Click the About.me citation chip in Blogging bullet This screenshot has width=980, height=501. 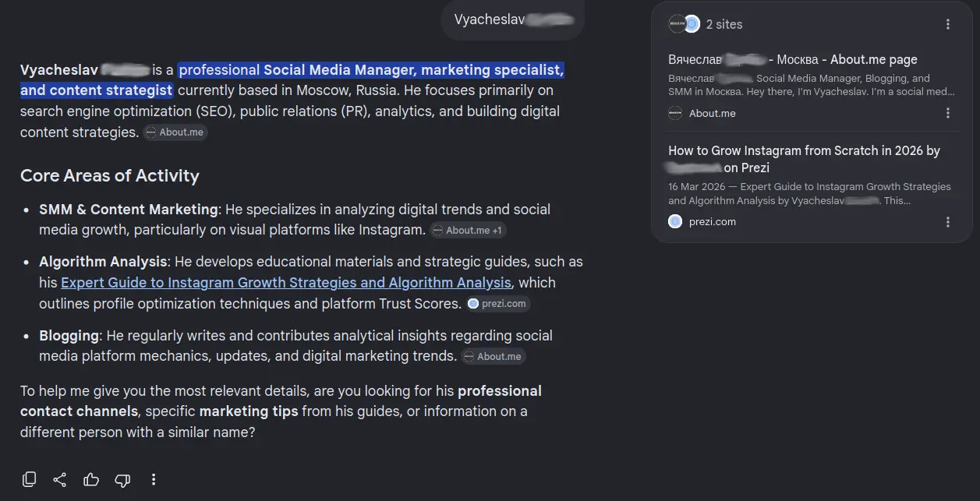tap(494, 357)
